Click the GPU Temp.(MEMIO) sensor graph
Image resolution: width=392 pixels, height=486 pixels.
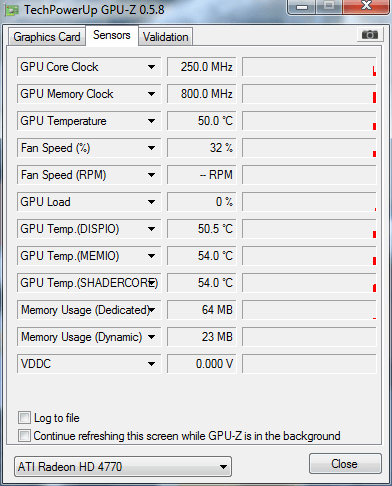coord(309,256)
